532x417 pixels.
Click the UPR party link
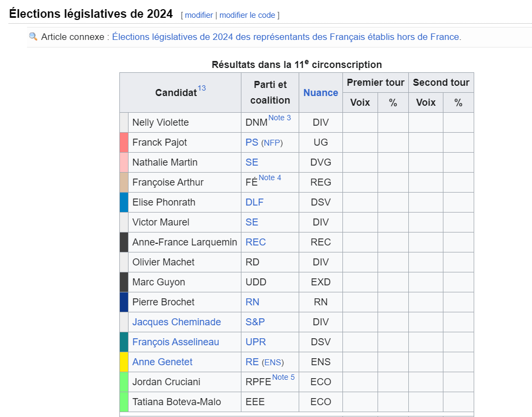(x=255, y=342)
